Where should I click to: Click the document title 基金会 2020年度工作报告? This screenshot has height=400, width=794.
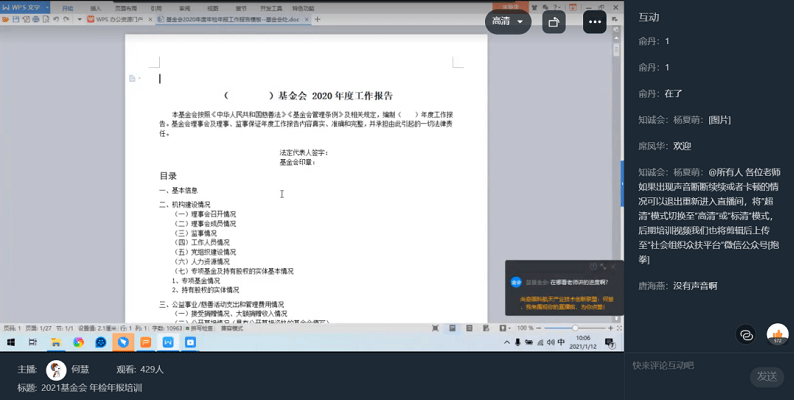(308, 96)
